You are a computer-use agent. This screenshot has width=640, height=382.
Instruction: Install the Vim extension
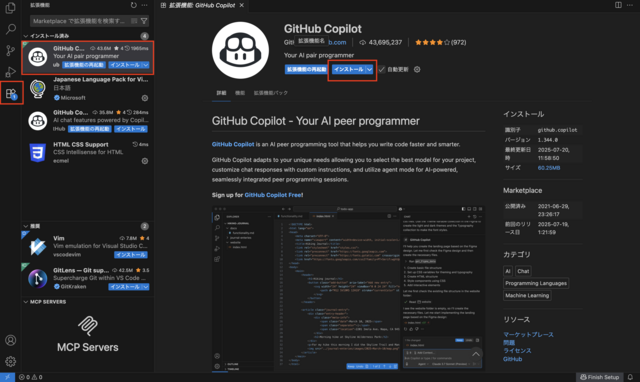point(131,255)
